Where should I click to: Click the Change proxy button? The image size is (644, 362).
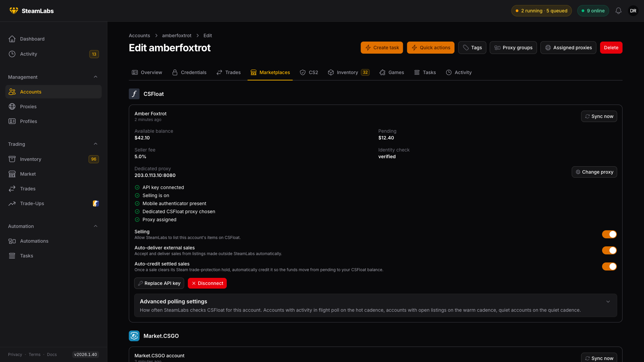coord(594,172)
